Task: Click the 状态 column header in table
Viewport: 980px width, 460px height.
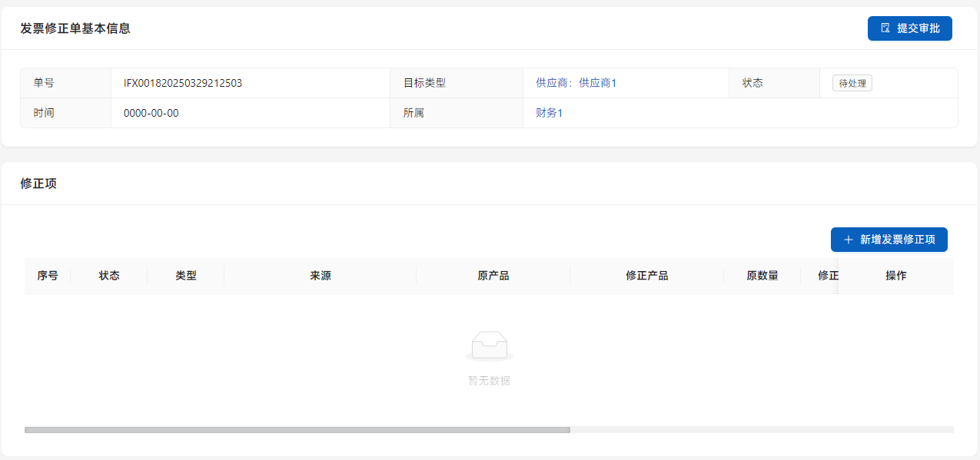Action: pyautogui.click(x=109, y=276)
